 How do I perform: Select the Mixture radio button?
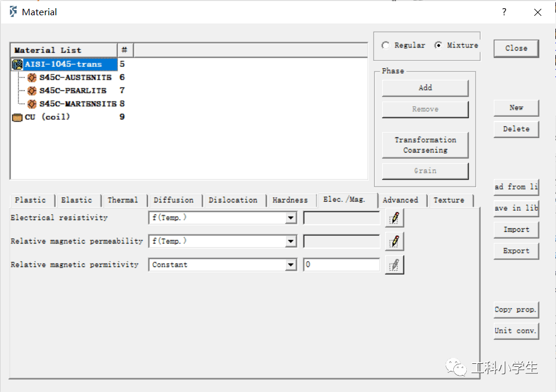point(438,45)
